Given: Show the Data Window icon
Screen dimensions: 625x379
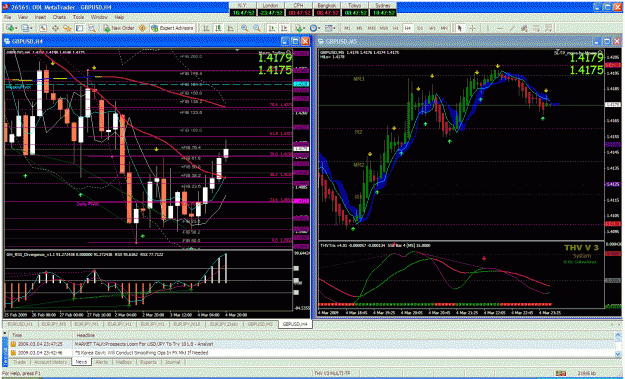Looking at the screenshot, I should 55,28.
